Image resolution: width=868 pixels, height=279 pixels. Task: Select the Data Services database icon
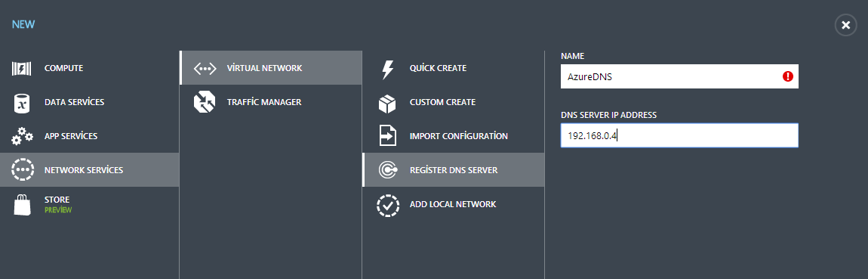(x=22, y=103)
